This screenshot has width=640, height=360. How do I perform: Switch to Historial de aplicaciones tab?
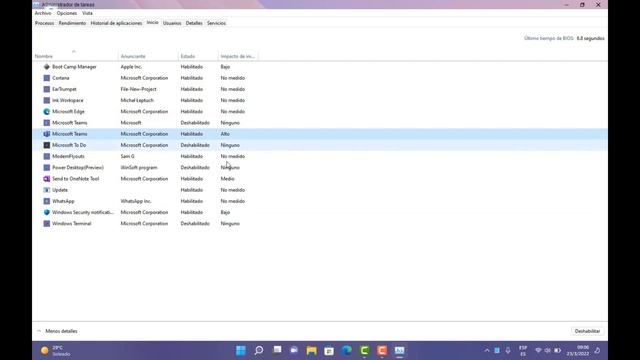[x=116, y=23]
